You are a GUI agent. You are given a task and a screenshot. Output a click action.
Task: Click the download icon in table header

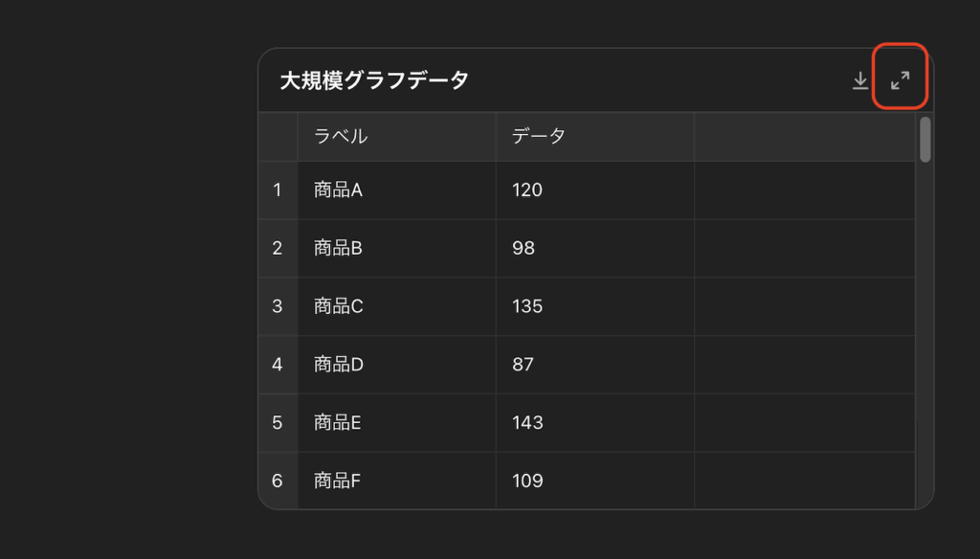(860, 80)
